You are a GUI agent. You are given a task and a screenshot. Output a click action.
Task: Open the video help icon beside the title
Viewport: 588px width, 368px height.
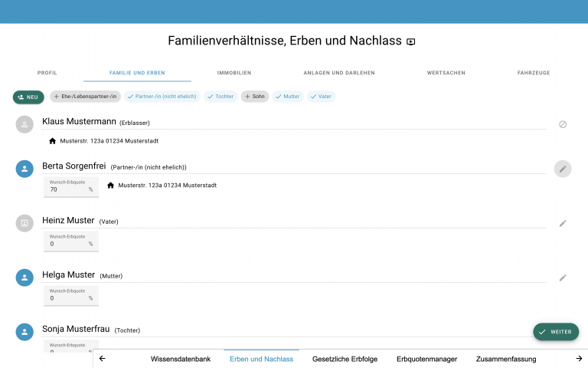click(x=411, y=41)
